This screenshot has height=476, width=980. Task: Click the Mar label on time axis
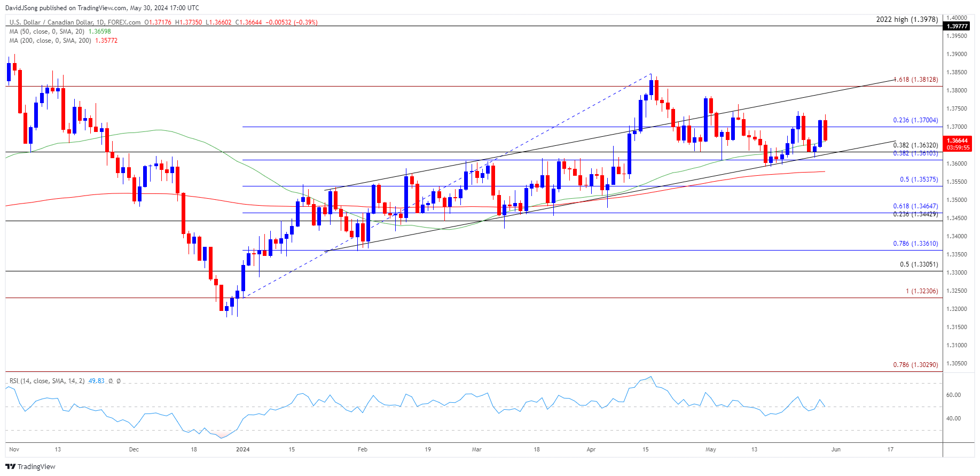[477, 449]
